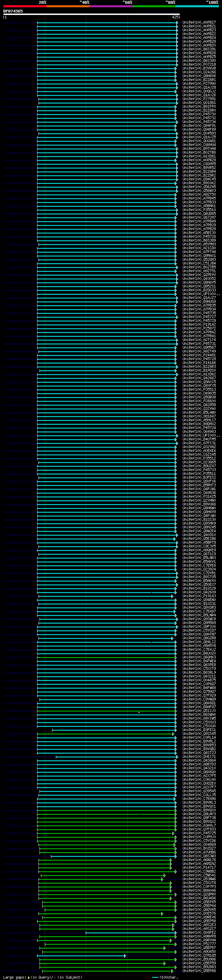Click the alignment arrowhead for UniRef100_Q53NW6

click(162, 879)
